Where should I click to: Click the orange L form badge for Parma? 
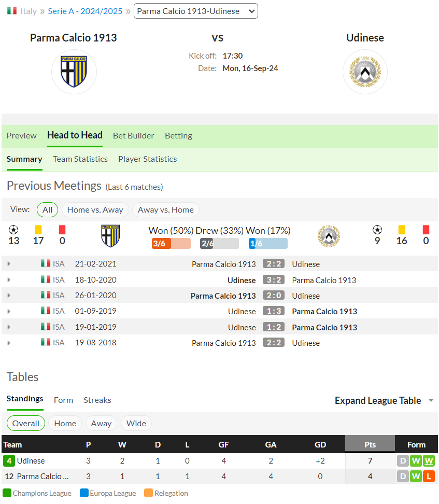point(429,477)
